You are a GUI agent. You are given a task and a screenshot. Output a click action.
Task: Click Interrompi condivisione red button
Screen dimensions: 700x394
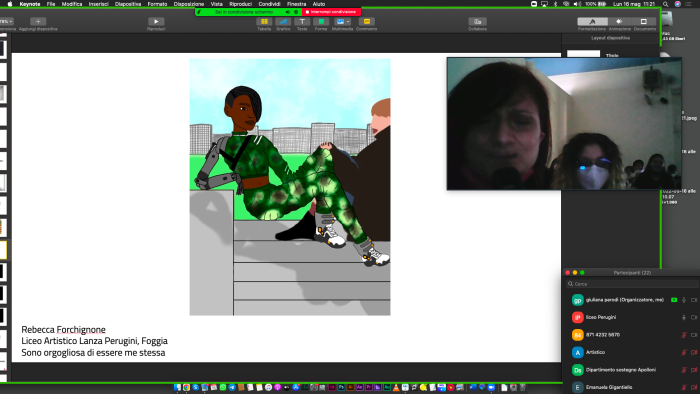pyautogui.click(x=331, y=12)
